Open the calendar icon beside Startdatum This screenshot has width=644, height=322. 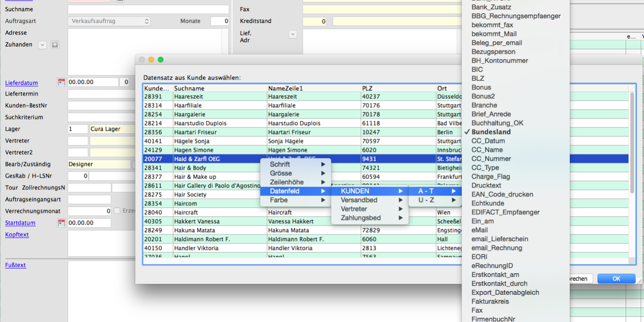click(61, 223)
